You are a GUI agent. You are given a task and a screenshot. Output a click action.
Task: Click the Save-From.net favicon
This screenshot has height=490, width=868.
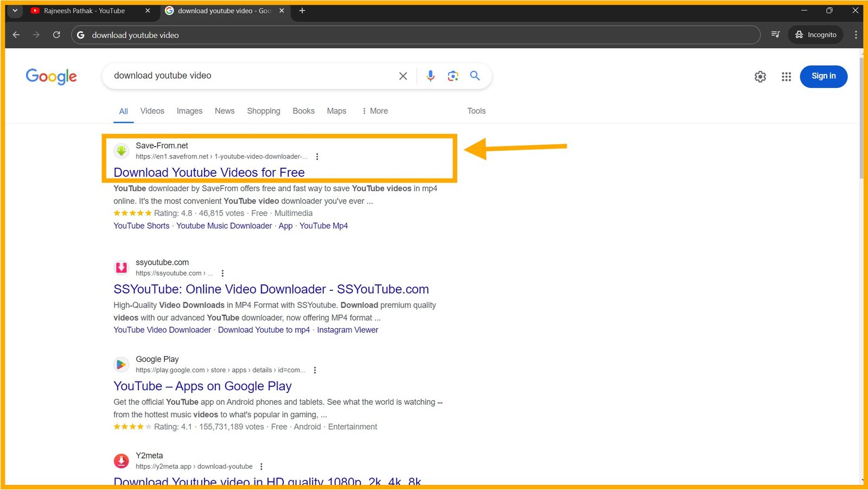[x=122, y=151]
